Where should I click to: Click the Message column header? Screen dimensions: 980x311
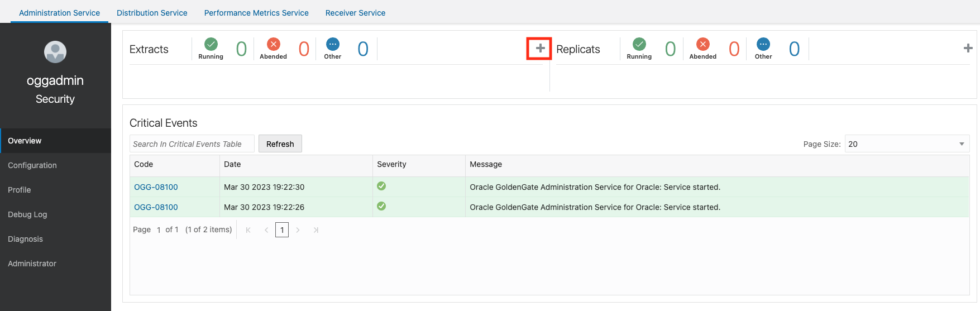[x=718, y=166]
